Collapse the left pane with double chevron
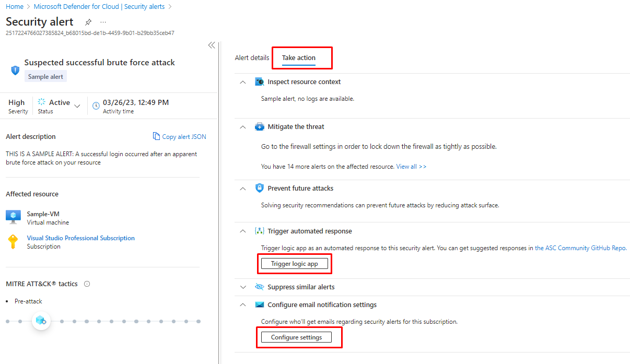This screenshot has height=364, width=630. 212,45
